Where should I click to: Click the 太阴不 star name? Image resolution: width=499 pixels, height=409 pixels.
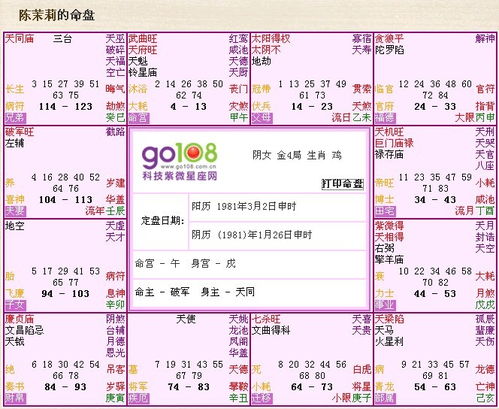pyautogui.click(x=266, y=50)
